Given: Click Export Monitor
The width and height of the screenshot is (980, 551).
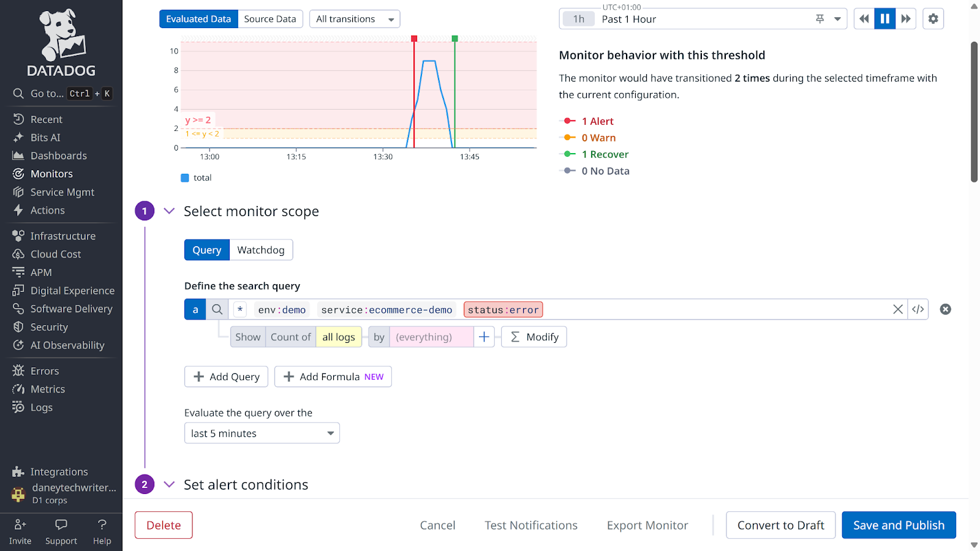Looking at the screenshot, I should tap(647, 525).
